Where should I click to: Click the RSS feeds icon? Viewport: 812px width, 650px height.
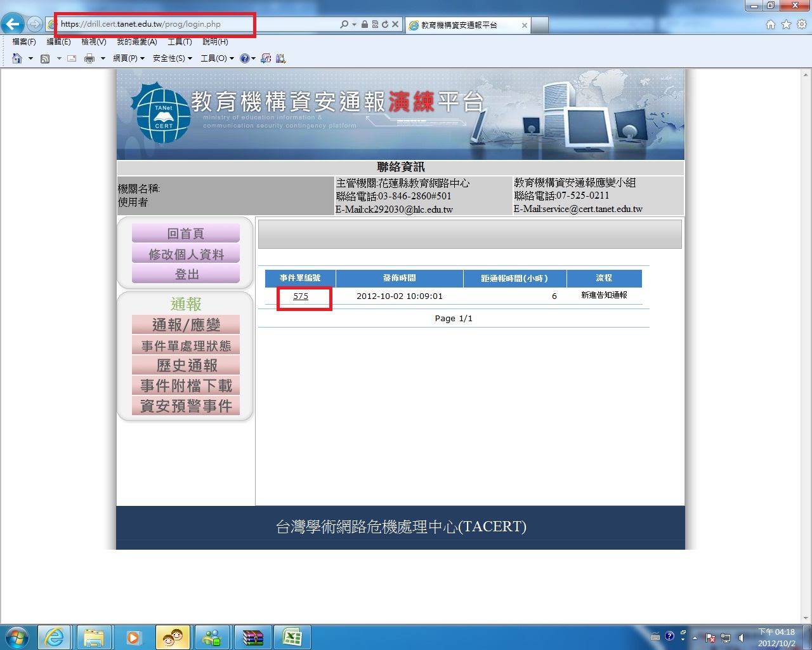(45, 58)
